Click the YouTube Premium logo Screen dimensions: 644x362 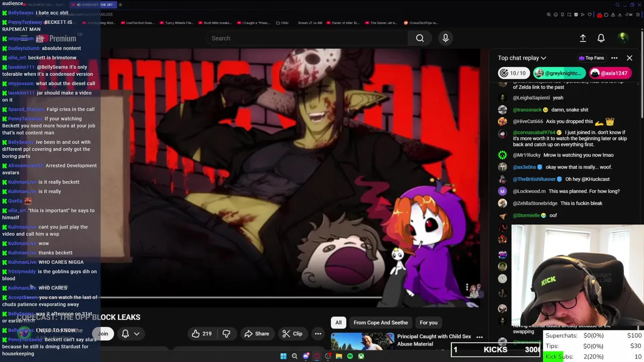tap(56, 38)
